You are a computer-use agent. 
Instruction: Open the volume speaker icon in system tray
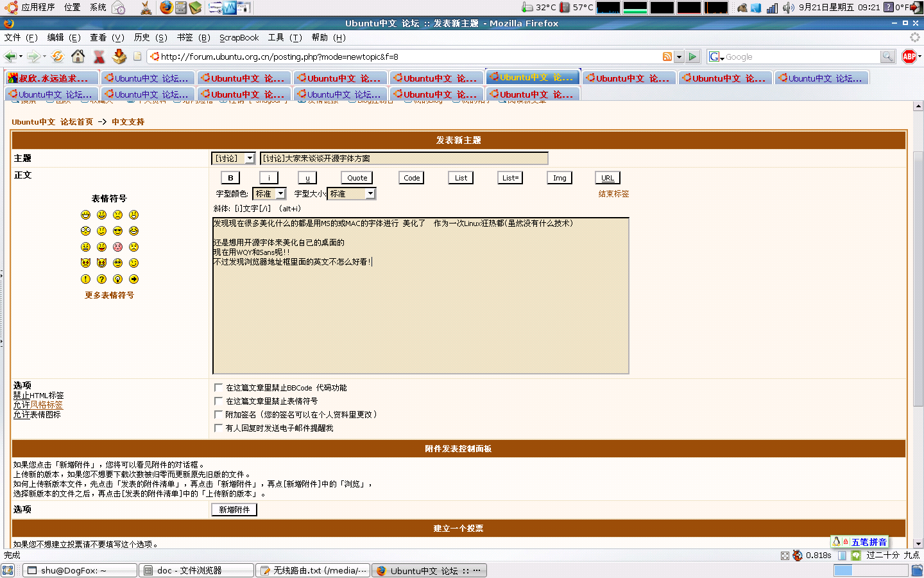788,8
